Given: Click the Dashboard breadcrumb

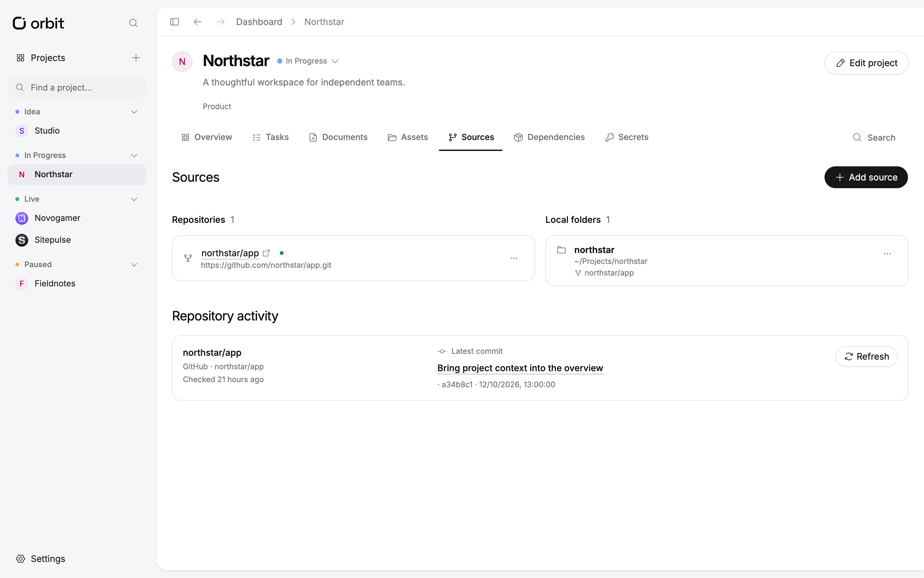Looking at the screenshot, I should (259, 22).
